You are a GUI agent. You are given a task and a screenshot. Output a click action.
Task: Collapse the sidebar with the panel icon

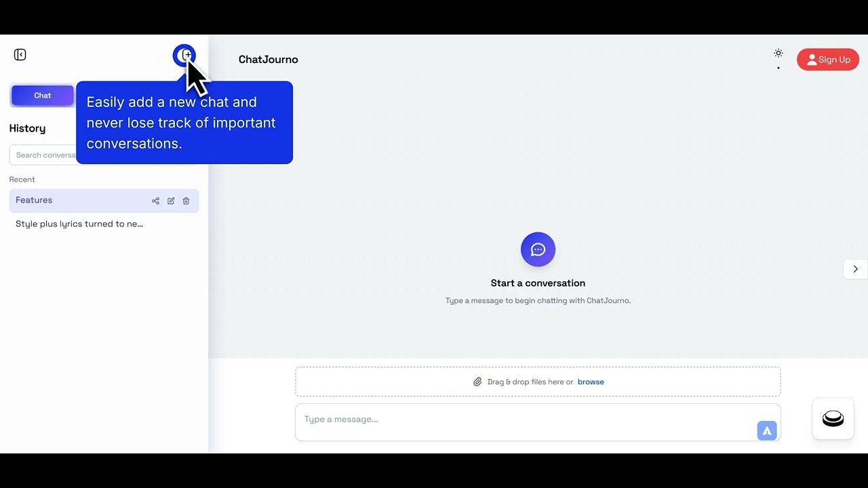click(x=20, y=55)
